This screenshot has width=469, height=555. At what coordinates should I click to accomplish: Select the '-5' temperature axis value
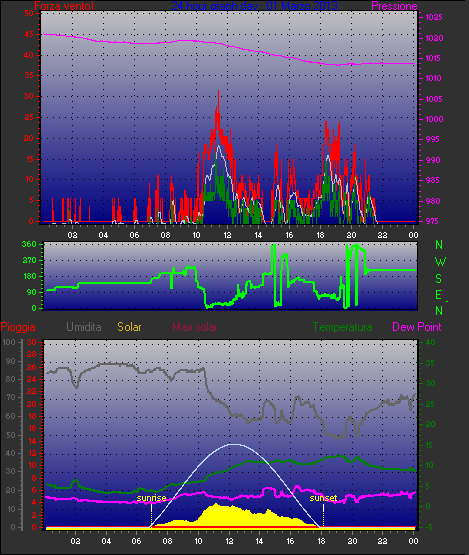(x=428, y=527)
